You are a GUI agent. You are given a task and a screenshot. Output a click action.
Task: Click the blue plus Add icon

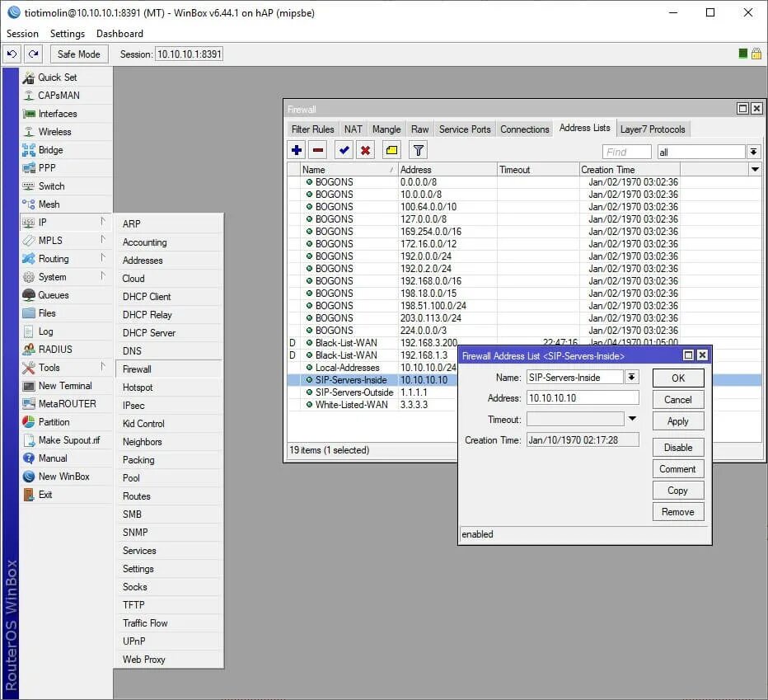pos(297,150)
